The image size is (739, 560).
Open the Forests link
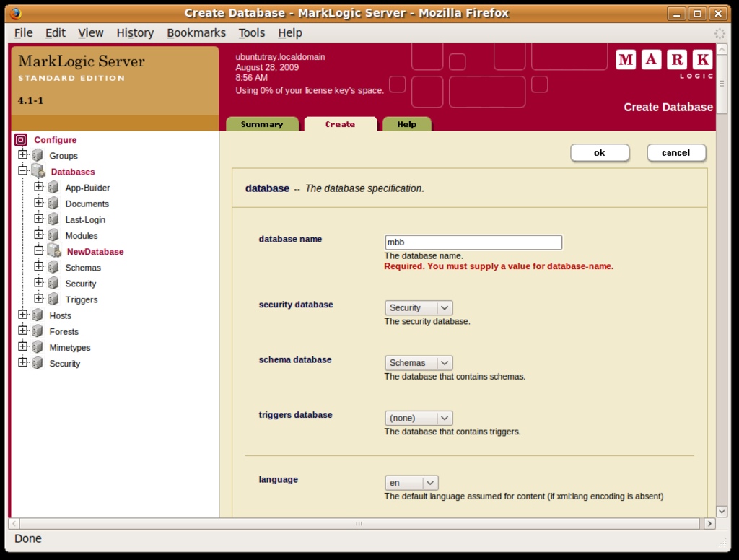point(64,331)
